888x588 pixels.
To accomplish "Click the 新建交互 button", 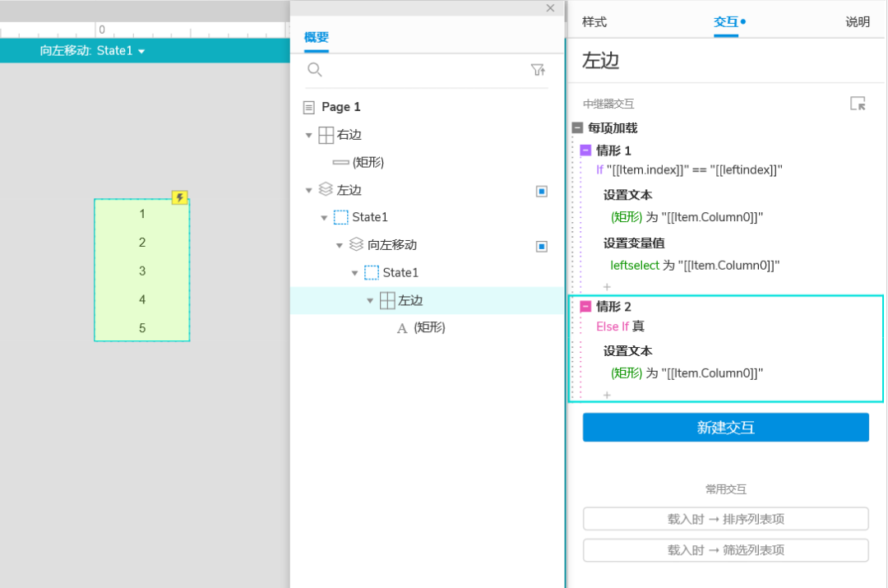I will tap(725, 427).
